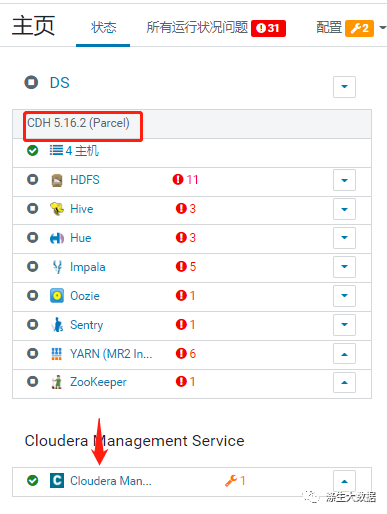387x514 pixels.
Task: Open Sentry health issue alert showing 1
Action: [185, 324]
